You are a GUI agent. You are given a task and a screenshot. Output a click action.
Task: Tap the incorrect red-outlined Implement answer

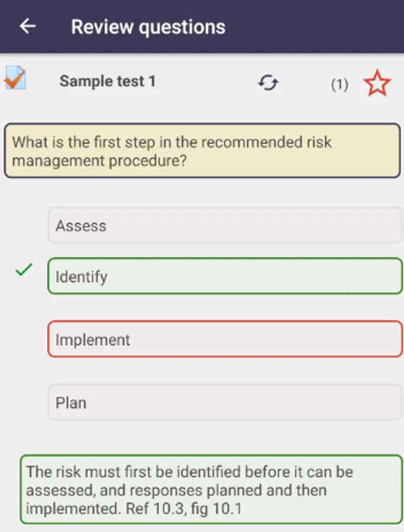point(225,339)
